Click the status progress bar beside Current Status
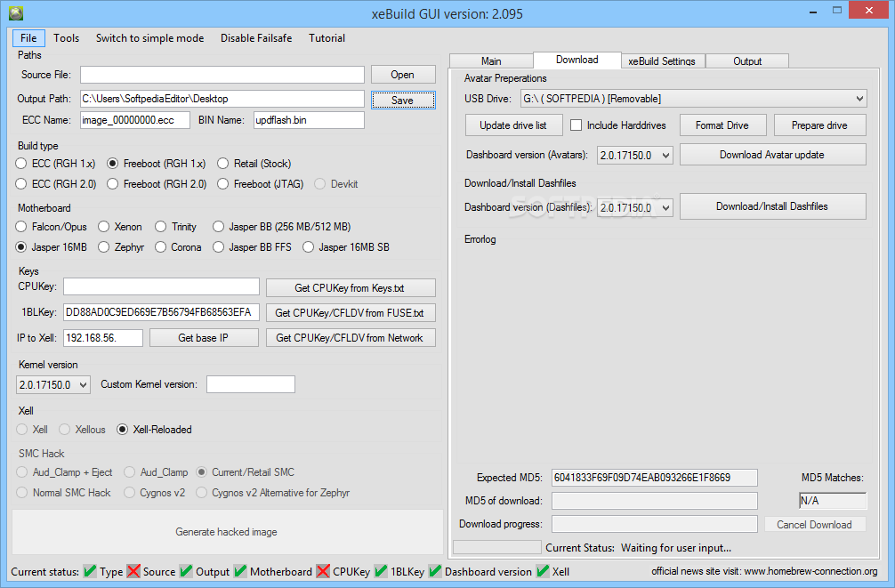The image size is (895, 588). 497,547
